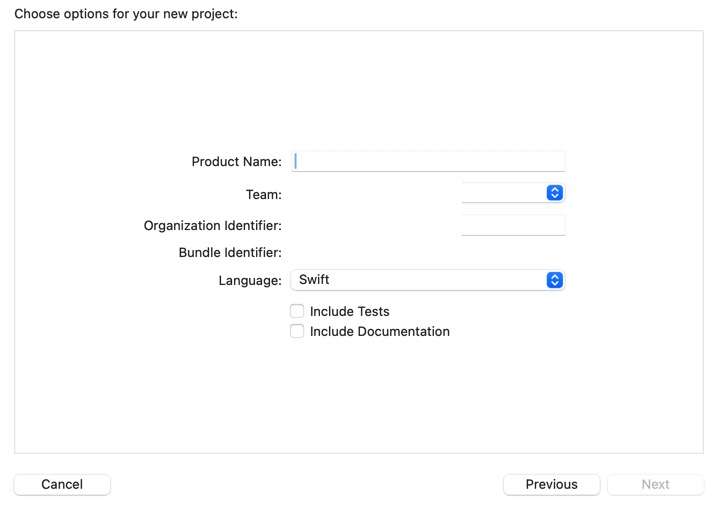Focus the Organization Identifier text field
Image resolution: width=720 pixels, height=510 pixels.
[513, 225]
